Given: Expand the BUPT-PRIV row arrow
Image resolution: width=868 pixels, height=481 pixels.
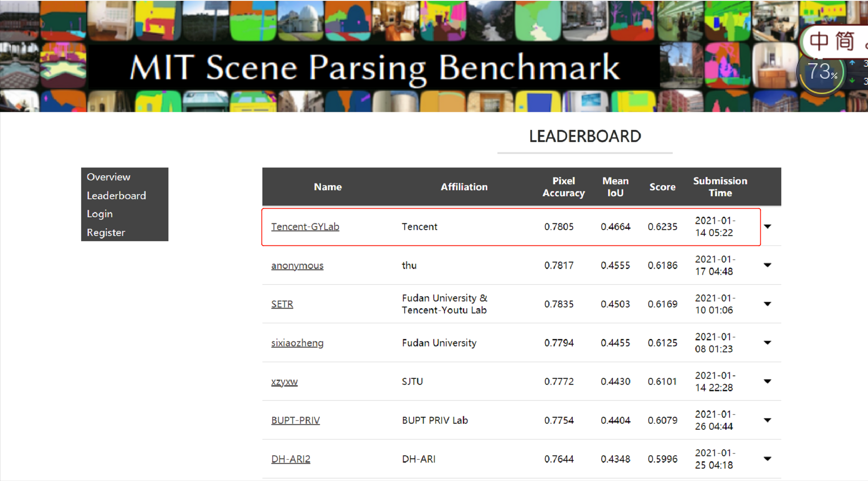Looking at the screenshot, I should pyautogui.click(x=768, y=420).
